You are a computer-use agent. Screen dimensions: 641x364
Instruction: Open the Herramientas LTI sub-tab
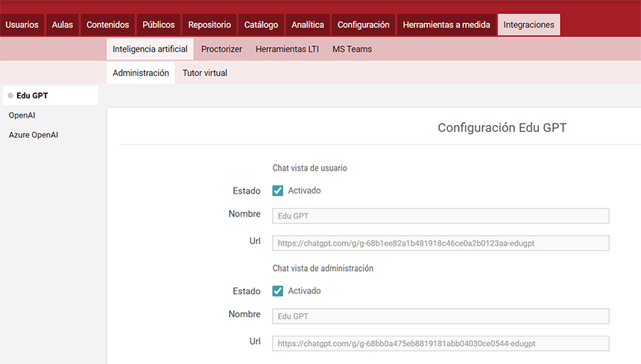(x=287, y=49)
